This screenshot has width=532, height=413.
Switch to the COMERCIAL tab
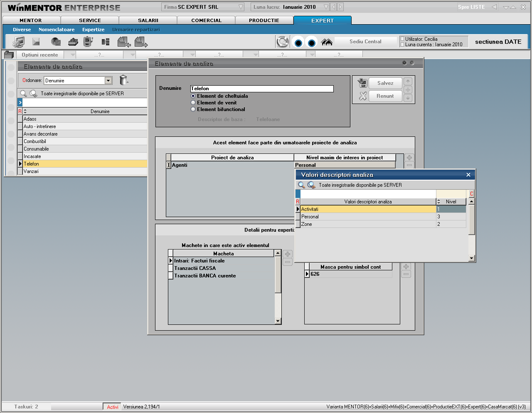(206, 20)
